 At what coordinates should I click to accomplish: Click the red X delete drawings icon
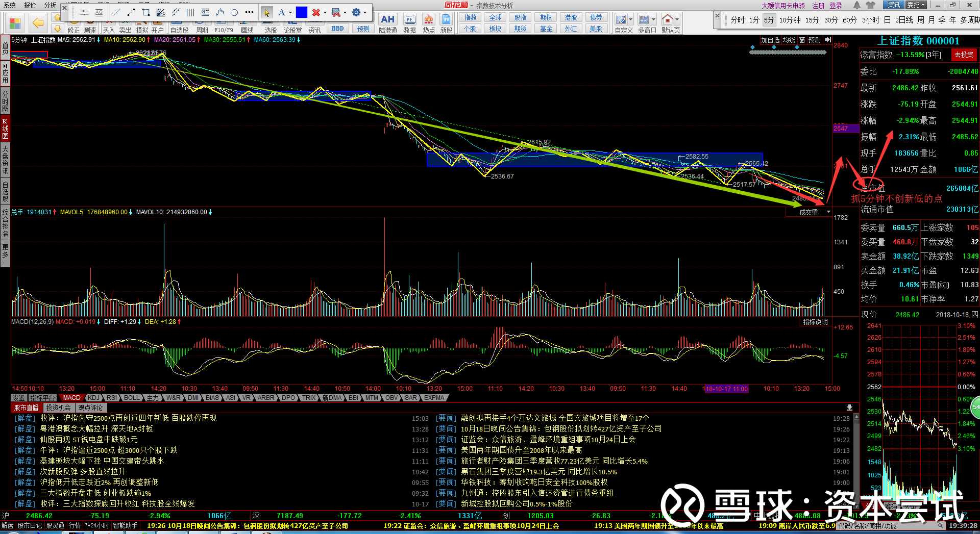coord(316,12)
